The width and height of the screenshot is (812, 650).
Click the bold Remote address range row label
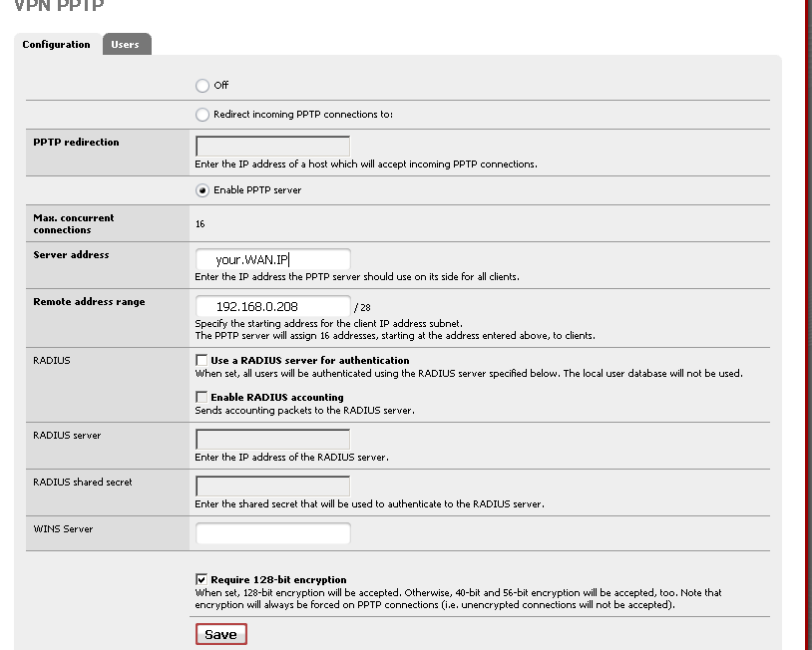pyautogui.click(x=89, y=302)
